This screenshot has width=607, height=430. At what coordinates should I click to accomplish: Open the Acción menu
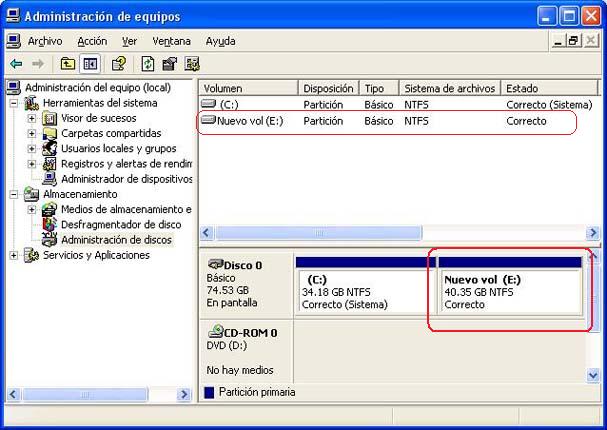92,41
